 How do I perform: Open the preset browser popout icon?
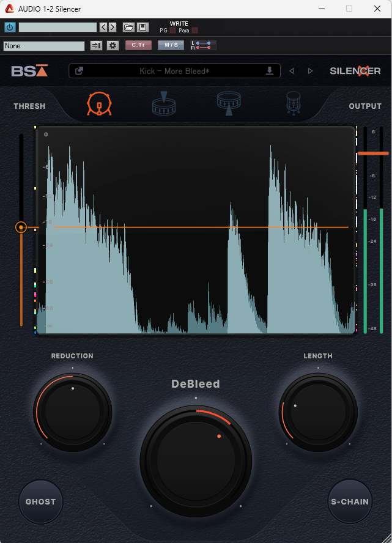coord(79,71)
